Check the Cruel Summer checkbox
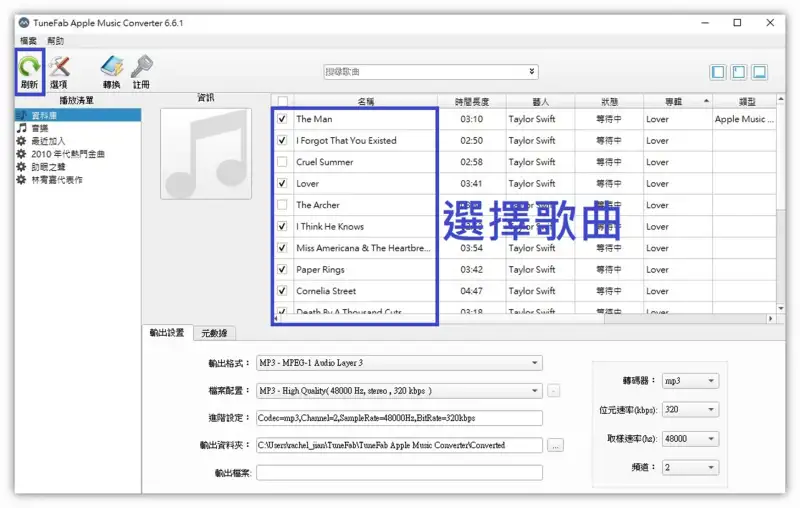 282,162
